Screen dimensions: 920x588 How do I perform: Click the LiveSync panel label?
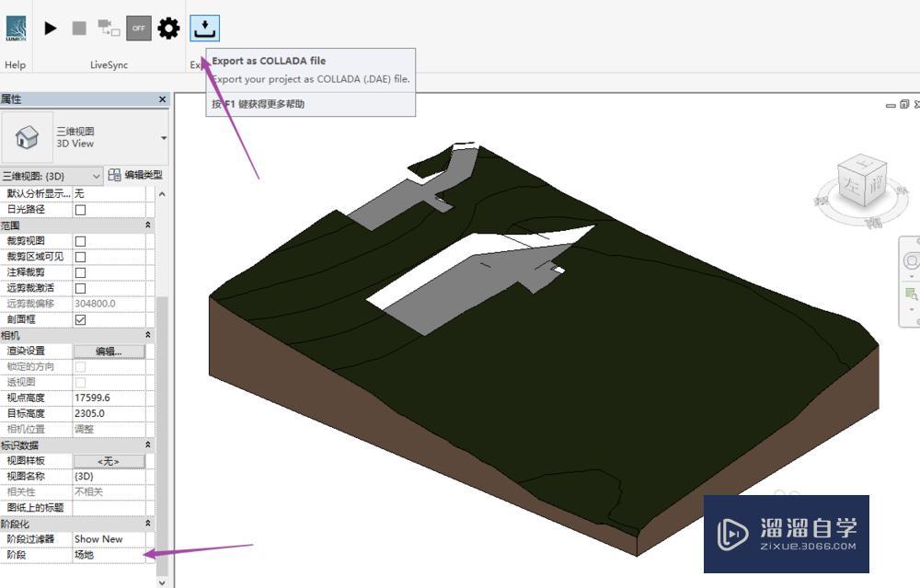(109, 64)
